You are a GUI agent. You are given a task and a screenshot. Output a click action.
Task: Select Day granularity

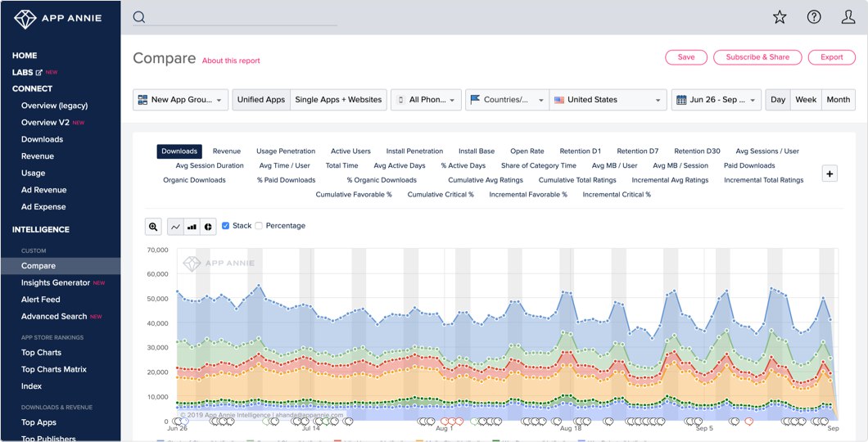point(778,100)
